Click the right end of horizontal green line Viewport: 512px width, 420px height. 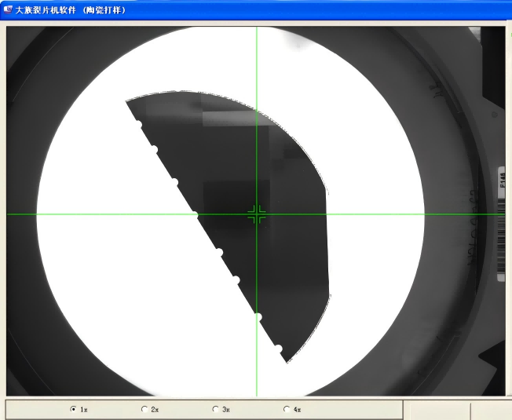click(x=501, y=214)
